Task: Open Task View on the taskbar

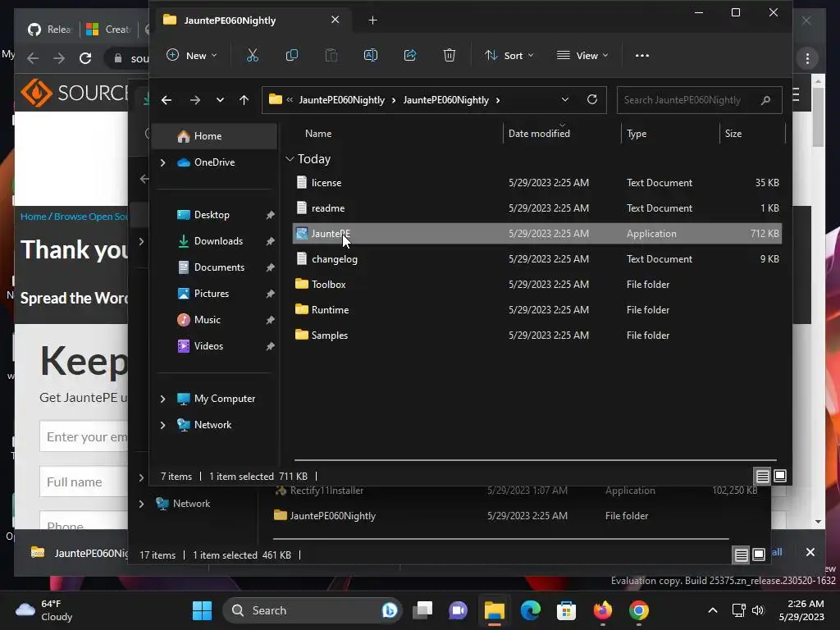Action: [x=422, y=610]
